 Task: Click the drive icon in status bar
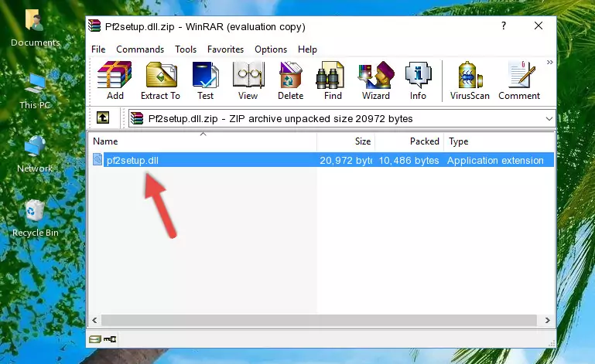(x=94, y=339)
